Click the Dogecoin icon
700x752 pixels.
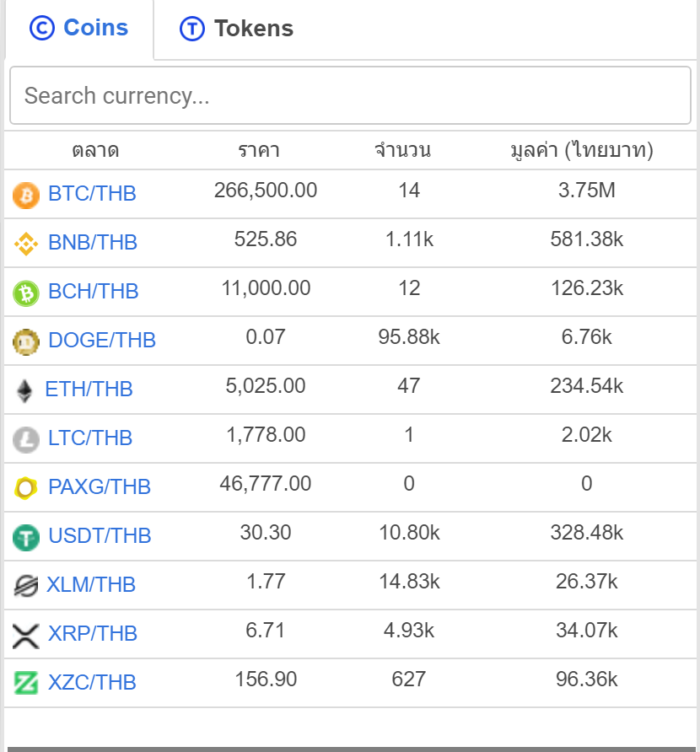26,341
